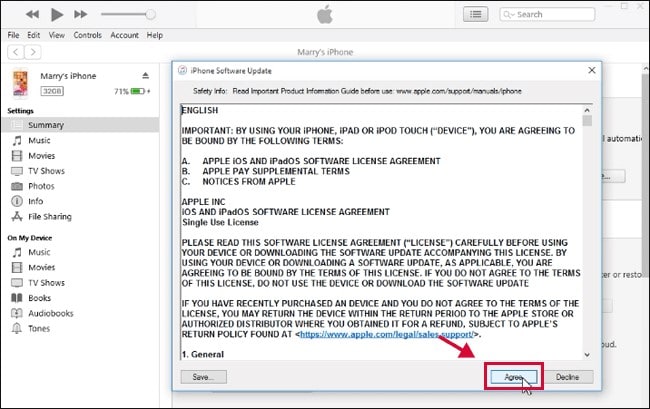Click the "Single Use License" line
Image resolution: width=650 pixels, height=409 pixels.
[x=220, y=223]
